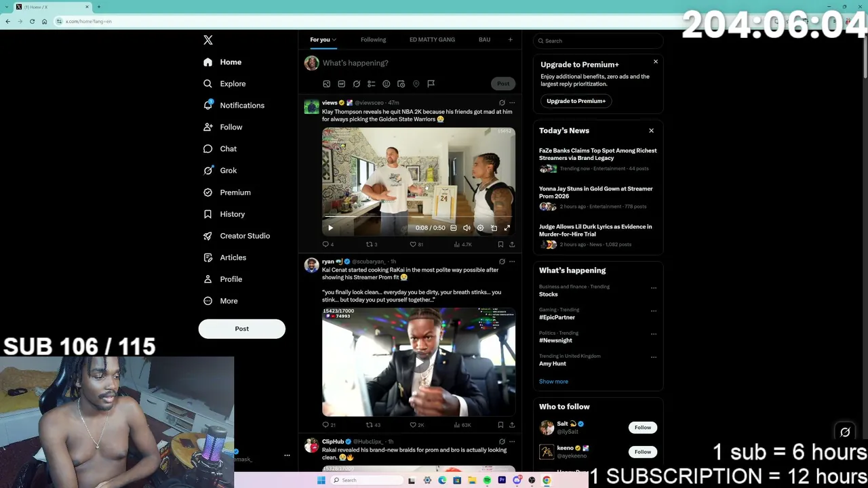
Task: Open more options on ryan's post
Action: [512, 262]
